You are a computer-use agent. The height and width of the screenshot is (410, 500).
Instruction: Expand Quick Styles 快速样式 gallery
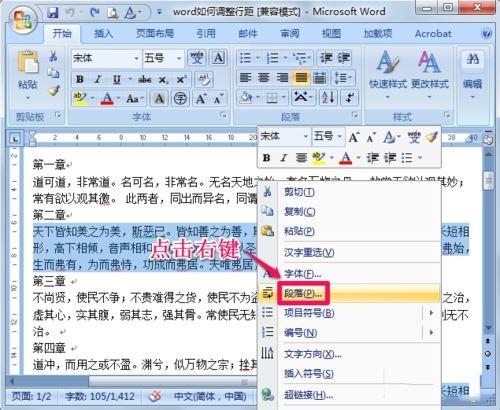coord(388,75)
